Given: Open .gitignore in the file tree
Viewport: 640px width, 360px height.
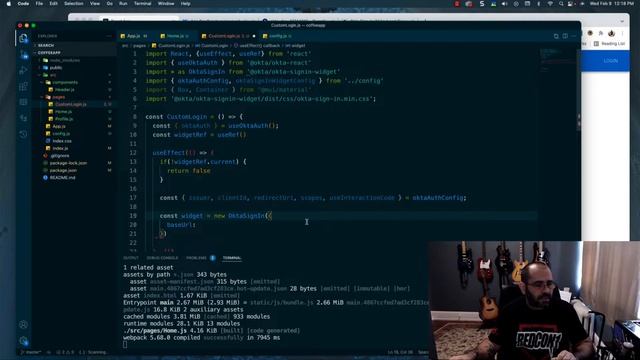Looking at the screenshot, I should (x=74, y=156).
